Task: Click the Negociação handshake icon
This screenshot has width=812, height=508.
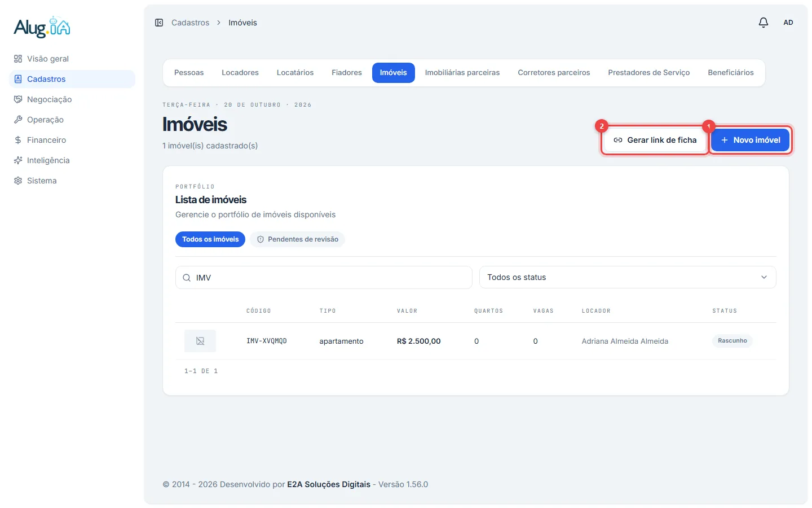Action: (18, 99)
